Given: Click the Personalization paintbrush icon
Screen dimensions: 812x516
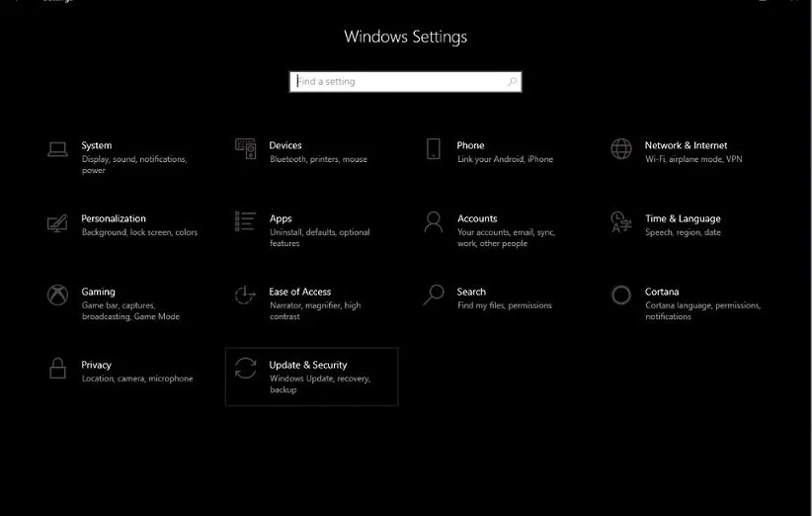Looking at the screenshot, I should [57, 222].
